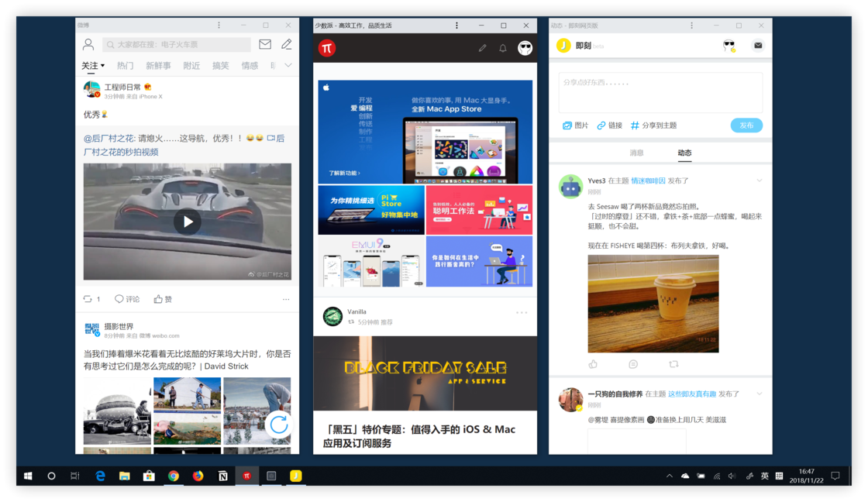Switch to the 热门 tab in Weibo
The width and height of the screenshot is (868, 502).
click(x=125, y=65)
